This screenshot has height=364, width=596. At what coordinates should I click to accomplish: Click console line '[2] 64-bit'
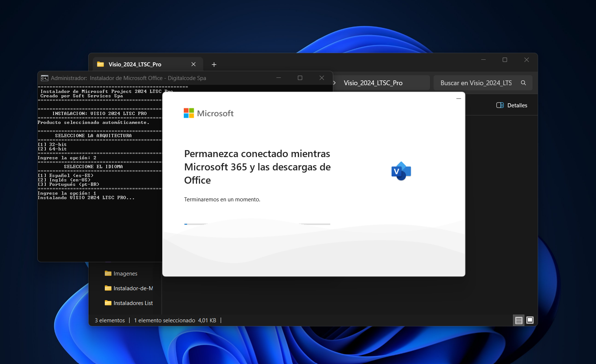52,149
